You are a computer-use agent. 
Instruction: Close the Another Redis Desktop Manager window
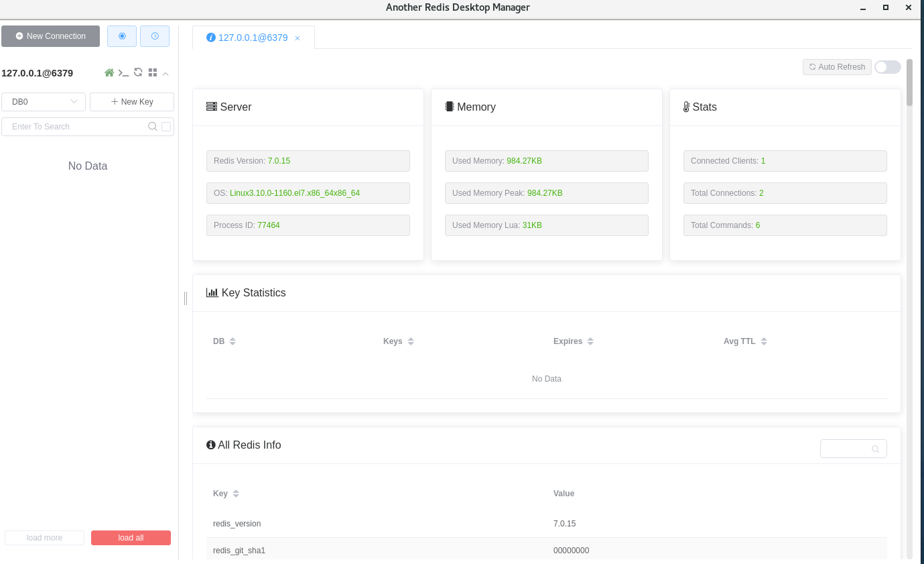point(909,7)
